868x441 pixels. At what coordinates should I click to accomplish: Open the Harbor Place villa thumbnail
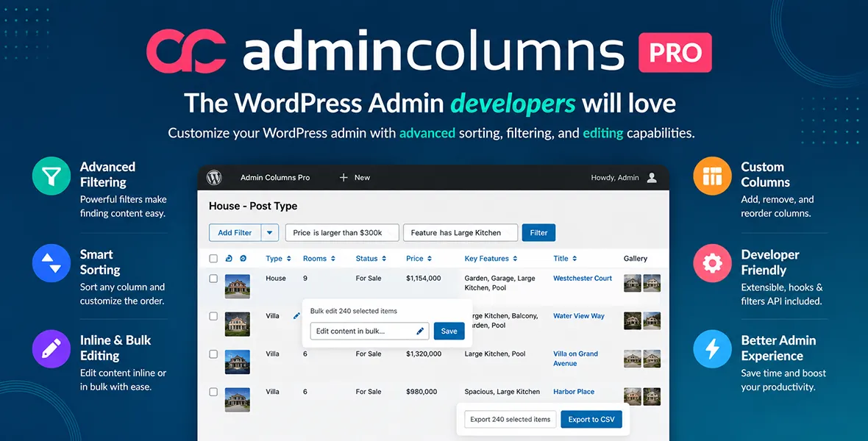coord(238,400)
